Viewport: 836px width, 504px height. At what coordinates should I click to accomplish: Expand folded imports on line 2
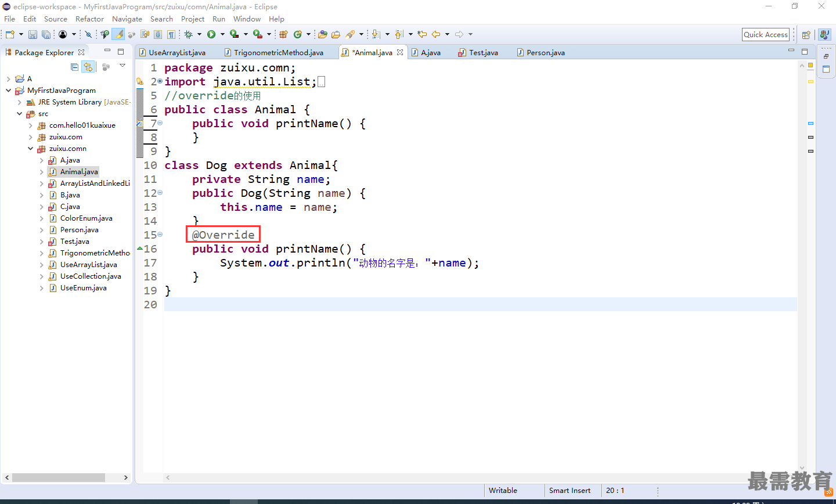tap(160, 81)
